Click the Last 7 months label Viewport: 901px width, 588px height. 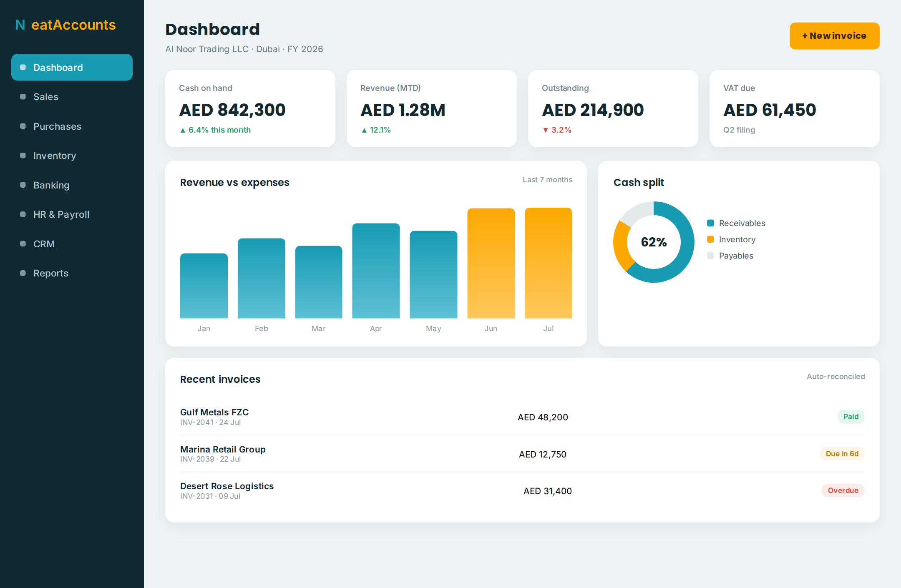(547, 180)
